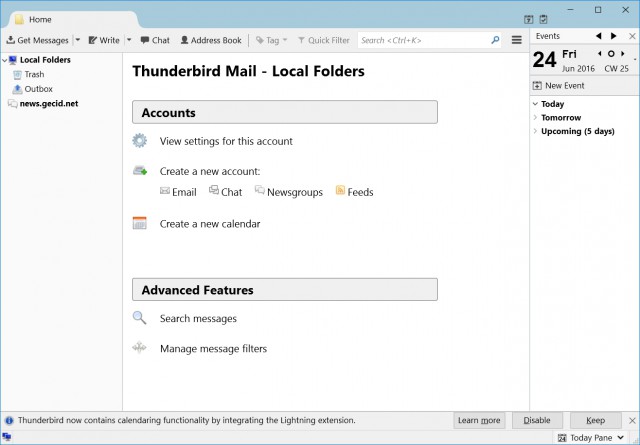Click Learn more in notification bar
The height and width of the screenshot is (445, 640).
click(479, 420)
